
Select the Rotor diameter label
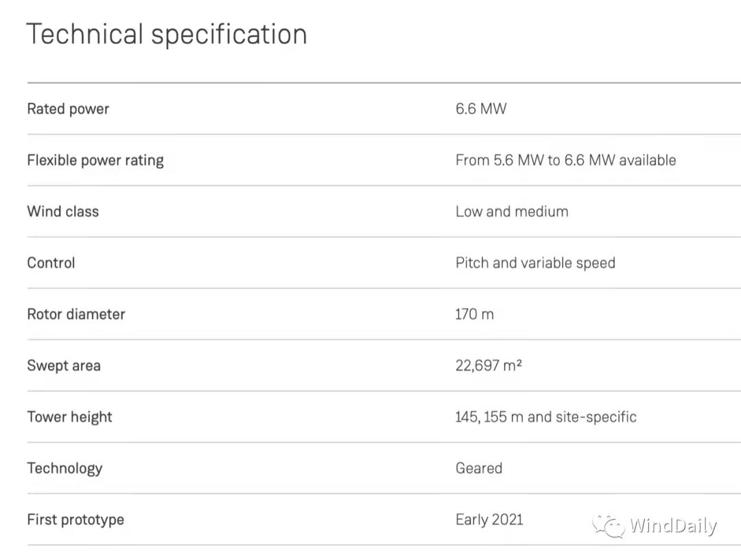[76, 314]
